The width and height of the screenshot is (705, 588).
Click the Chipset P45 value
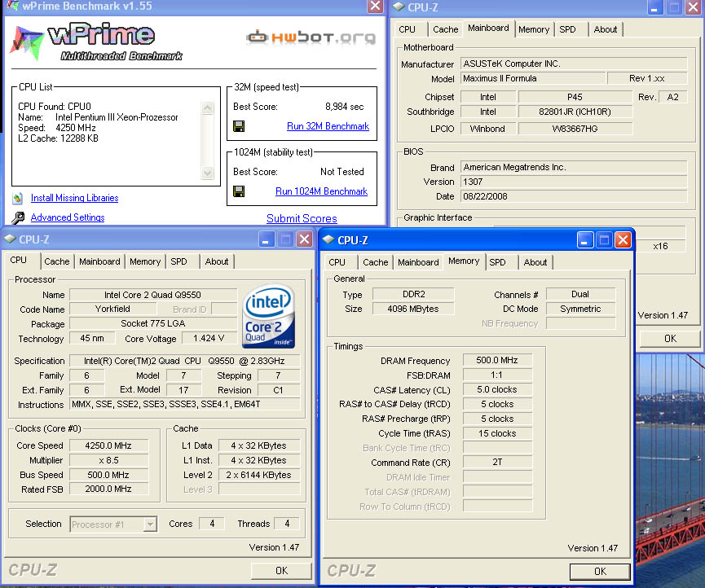click(575, 97)
